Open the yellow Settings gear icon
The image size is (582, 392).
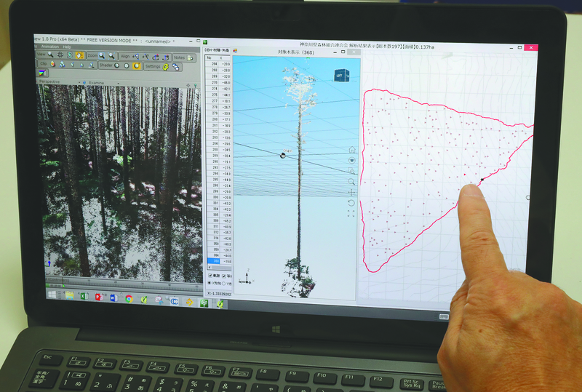pyautogui.click(x=165, y=66)
